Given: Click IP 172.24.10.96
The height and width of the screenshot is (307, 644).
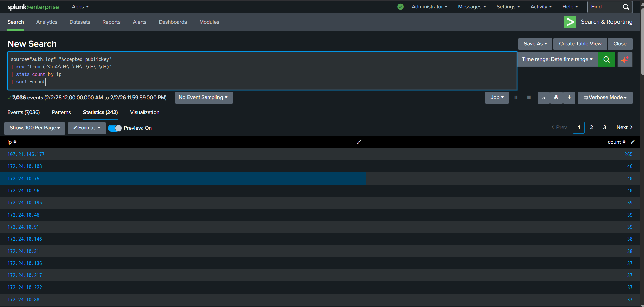Looking at the screenshot, I should pos(24,191).
